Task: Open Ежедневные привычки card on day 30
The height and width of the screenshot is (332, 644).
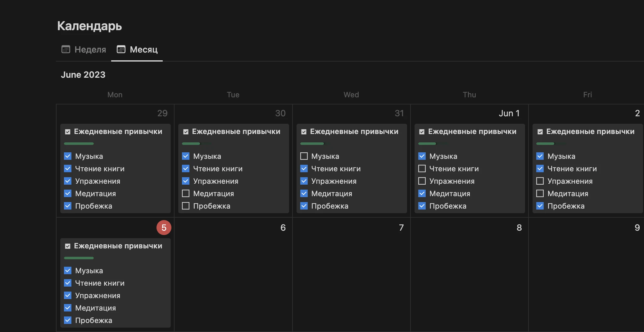Action: (x=234, y=168)
